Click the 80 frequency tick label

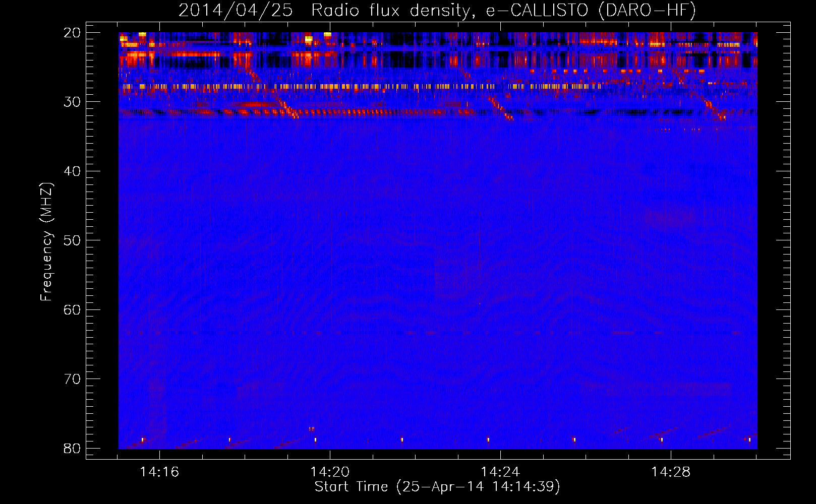(72, 448)
